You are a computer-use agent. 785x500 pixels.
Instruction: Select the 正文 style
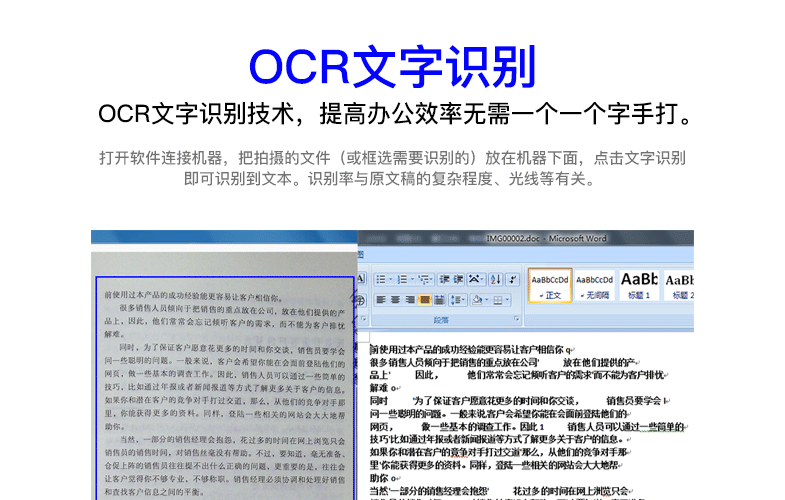click(551, 287)
